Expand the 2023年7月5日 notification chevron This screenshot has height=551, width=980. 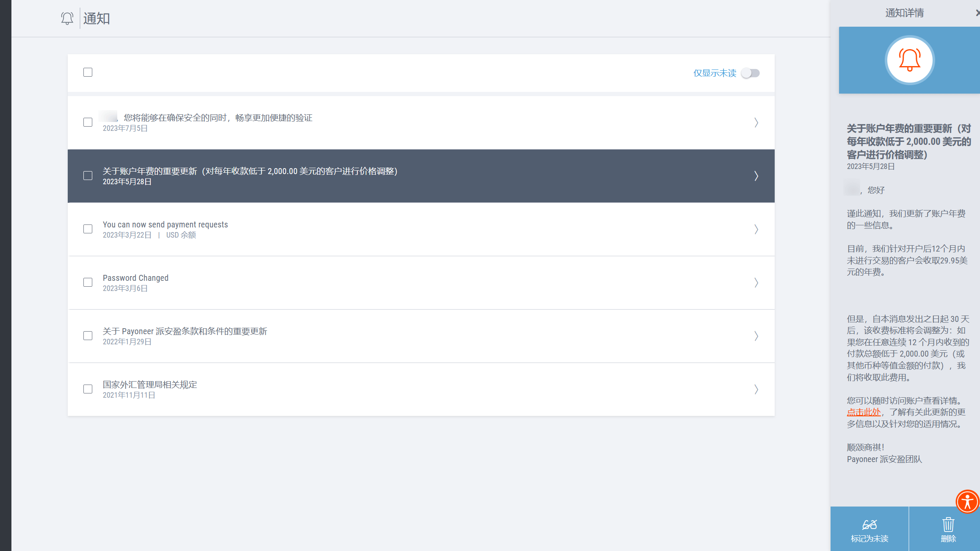[x=756, y=122]
